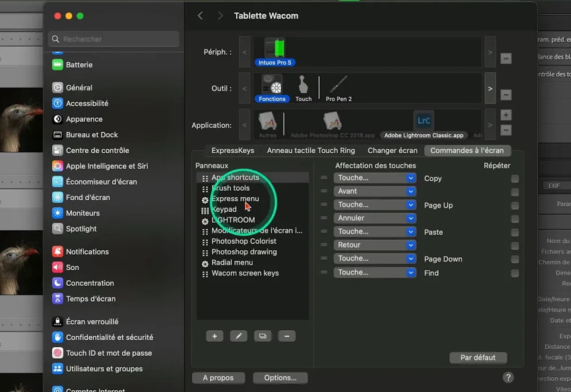Click the Rechercher search field
571x392 pixels.
point(114,39)
